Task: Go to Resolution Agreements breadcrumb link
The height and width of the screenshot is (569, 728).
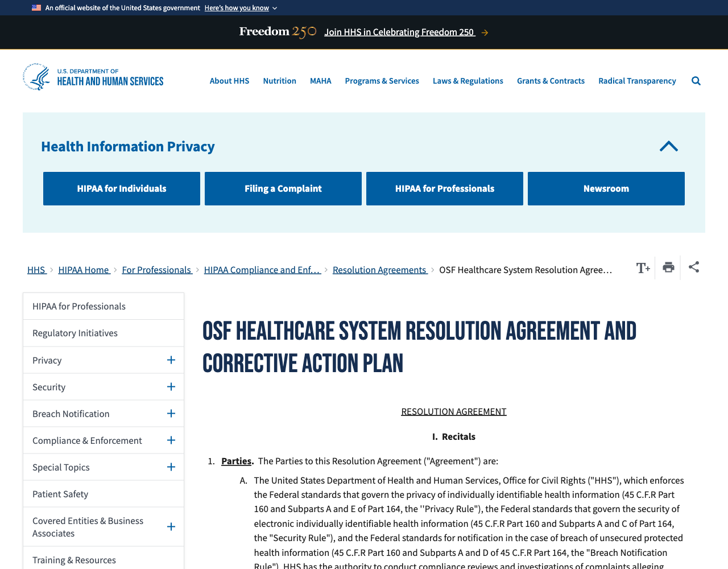Action: coord(379,270)
